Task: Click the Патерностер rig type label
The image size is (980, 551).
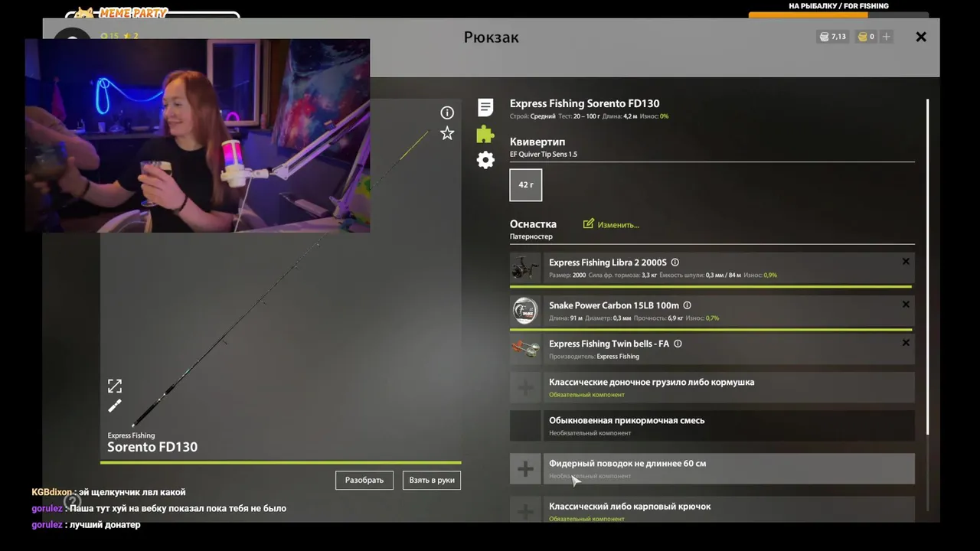Action: (531, 236)
